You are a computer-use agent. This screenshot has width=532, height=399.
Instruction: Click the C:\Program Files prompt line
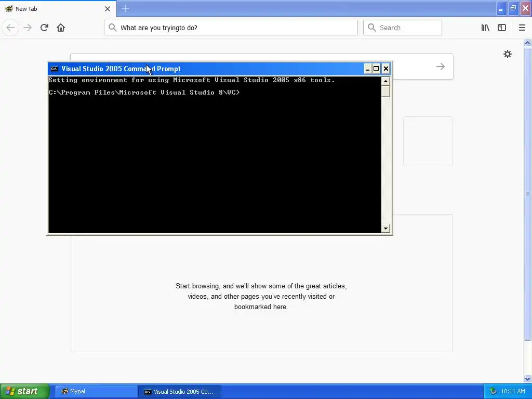(x=144, y=92)
